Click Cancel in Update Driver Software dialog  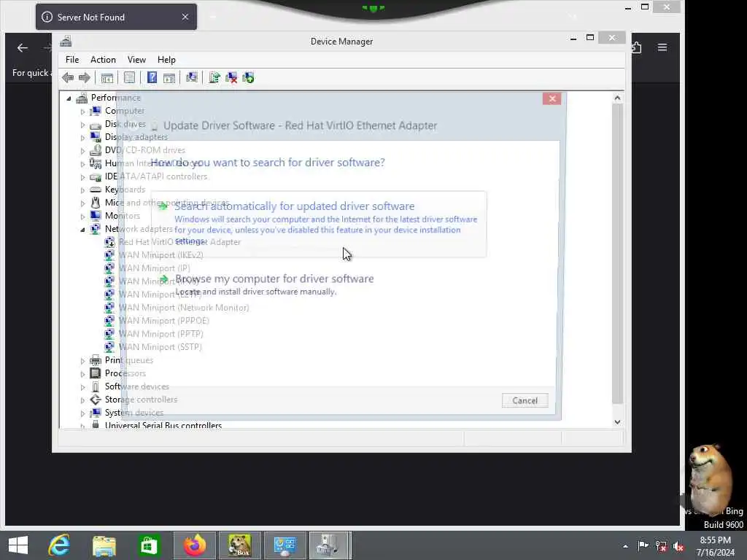[525, 400]
